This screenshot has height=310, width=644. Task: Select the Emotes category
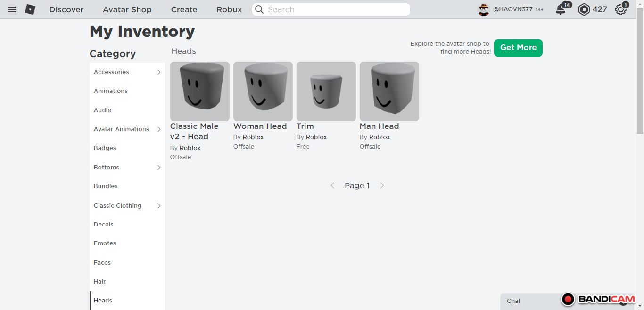tap(105, 243)
